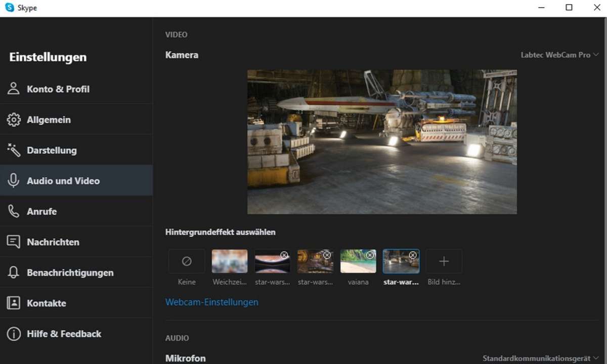Maximize the Skype window

[x=569, y=8]
